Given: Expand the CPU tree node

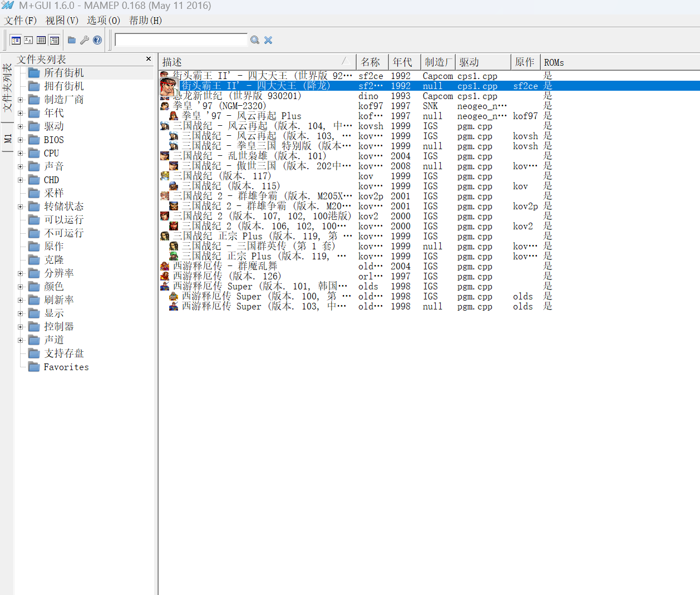Looking at the screenshot, I should pos(21,153).
